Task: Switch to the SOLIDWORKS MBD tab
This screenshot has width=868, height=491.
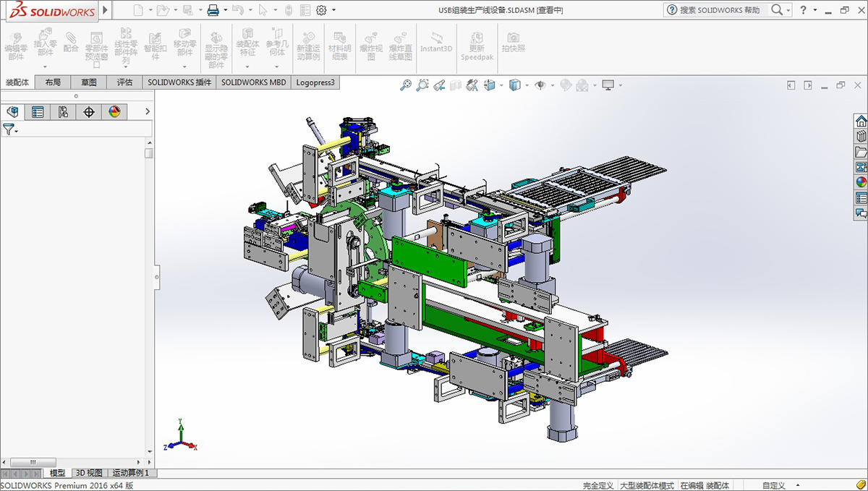Action: click(x=253, y=82)
